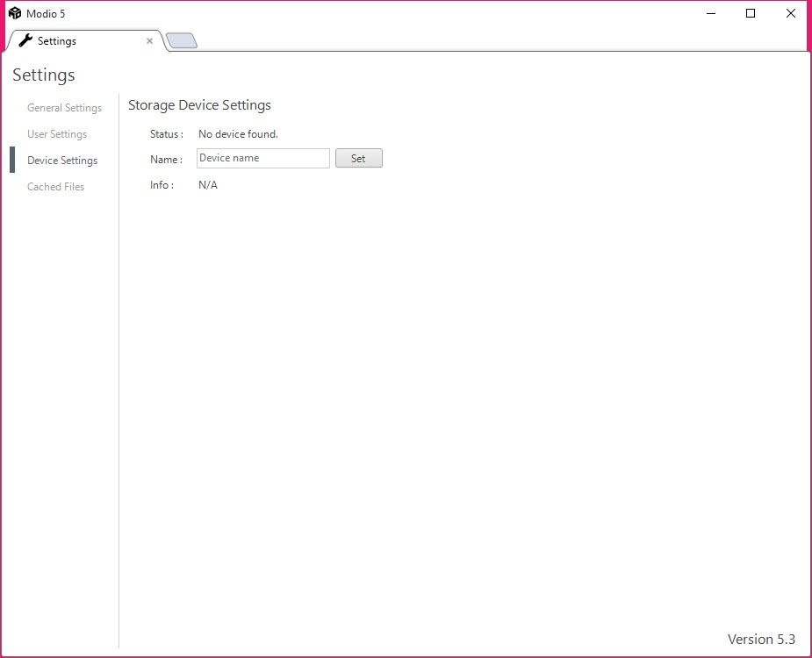Open General Settings section
Screen dimensions: 812x658
click(64, 108)
